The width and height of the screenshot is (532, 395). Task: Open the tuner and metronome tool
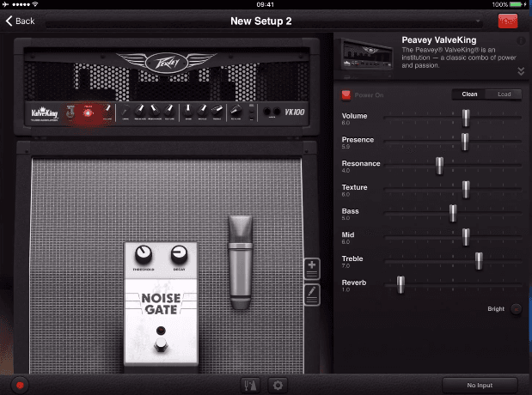click(250, 386)
